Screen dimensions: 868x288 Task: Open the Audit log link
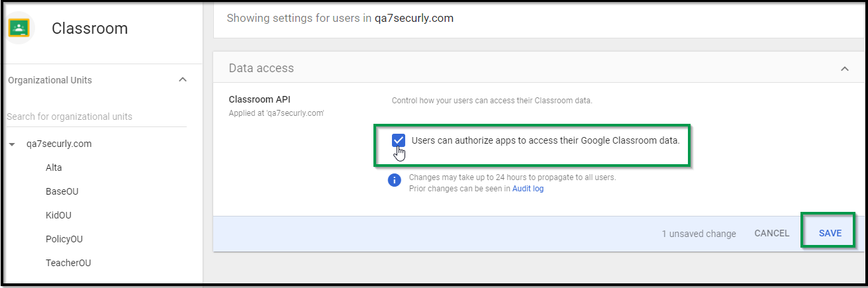[x=528, y=189]
